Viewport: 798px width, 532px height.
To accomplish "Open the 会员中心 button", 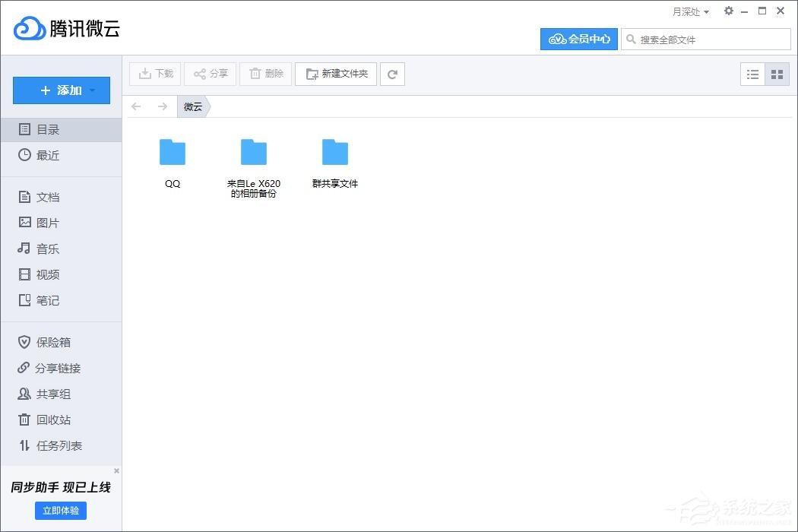I will point(579,39).
